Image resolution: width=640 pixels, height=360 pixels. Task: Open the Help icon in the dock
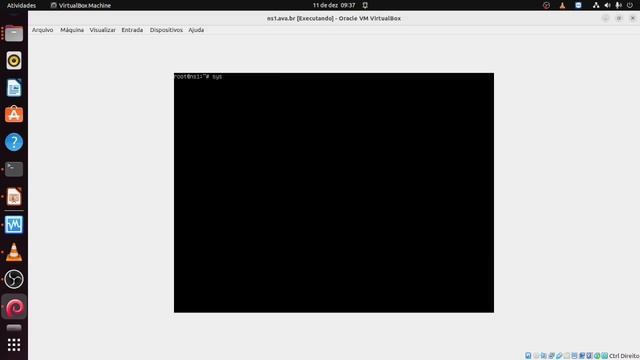pos(14,142)
